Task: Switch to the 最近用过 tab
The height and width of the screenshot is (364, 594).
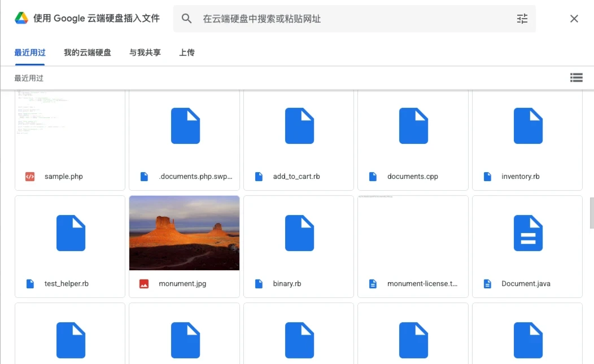Action: 30,52
